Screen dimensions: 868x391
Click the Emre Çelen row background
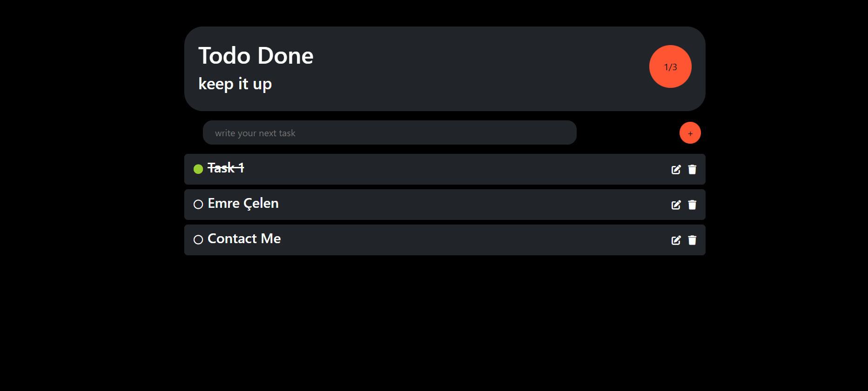[445, 205]
